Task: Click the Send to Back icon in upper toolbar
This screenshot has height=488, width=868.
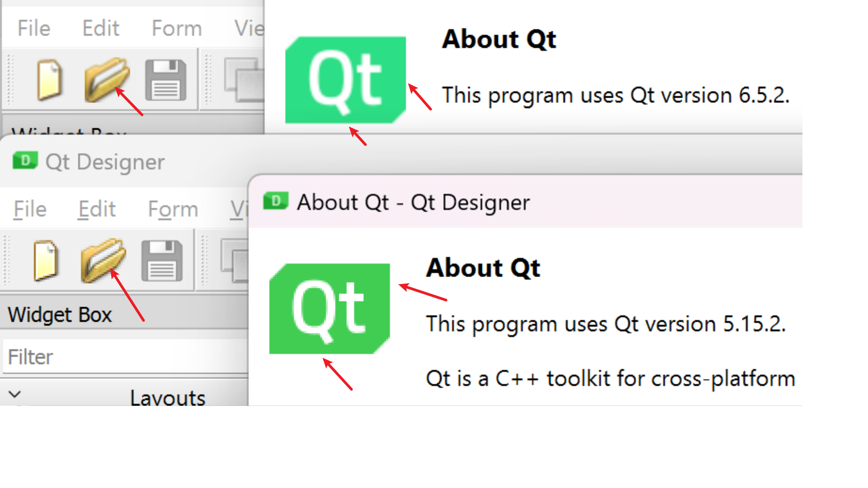Action: pyautogui.click(x=244, y=80)
